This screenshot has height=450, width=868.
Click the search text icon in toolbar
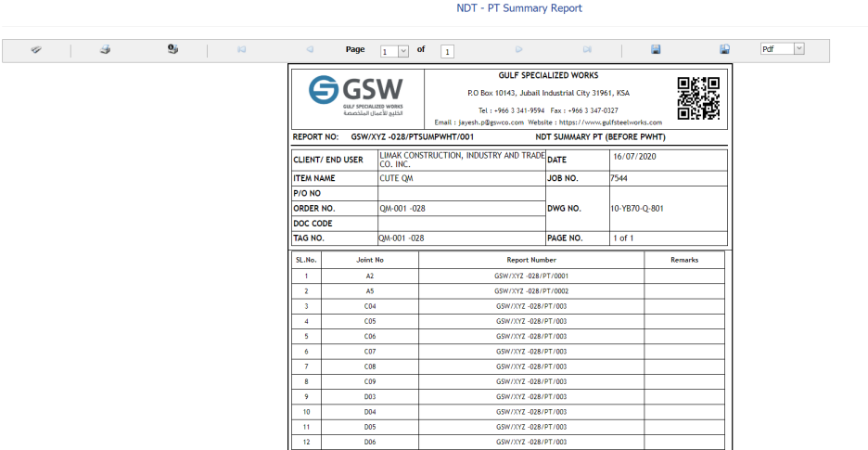(172, 49)
